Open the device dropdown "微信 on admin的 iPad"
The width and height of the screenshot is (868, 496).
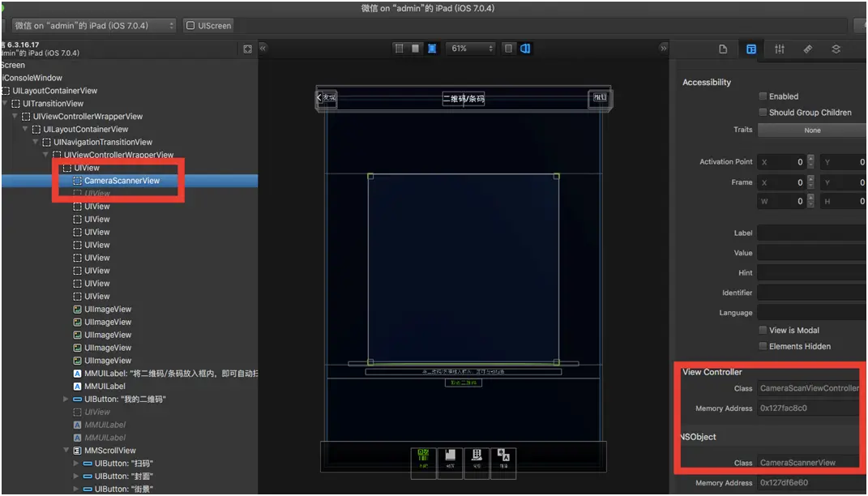[x=93, y=25]
